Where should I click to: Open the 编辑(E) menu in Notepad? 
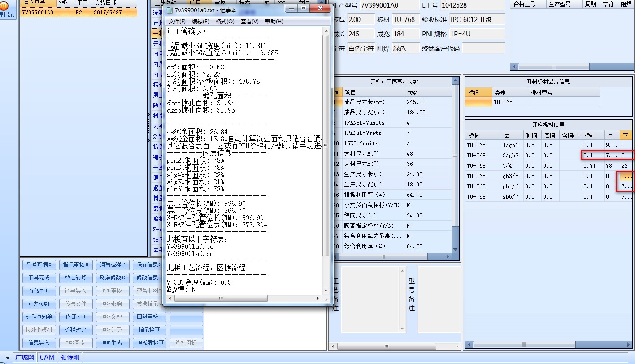point(200,22)
